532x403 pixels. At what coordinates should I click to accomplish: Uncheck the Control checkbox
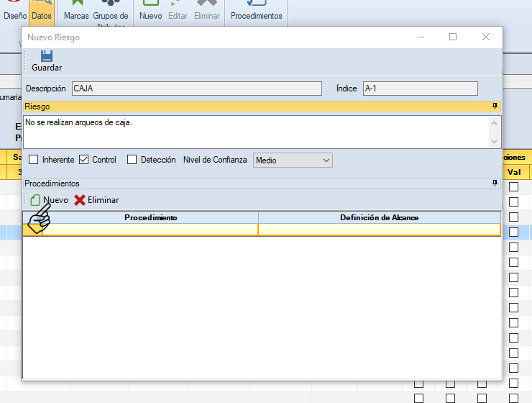[83, 160]
